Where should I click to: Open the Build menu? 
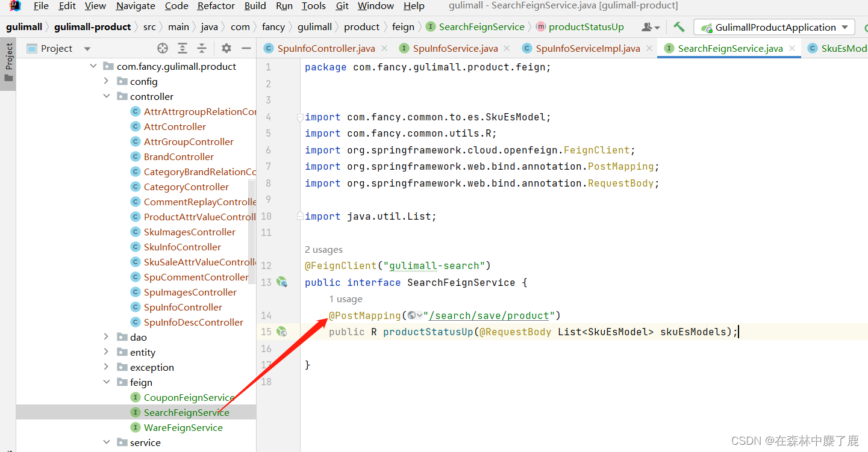tap(255, 6)
